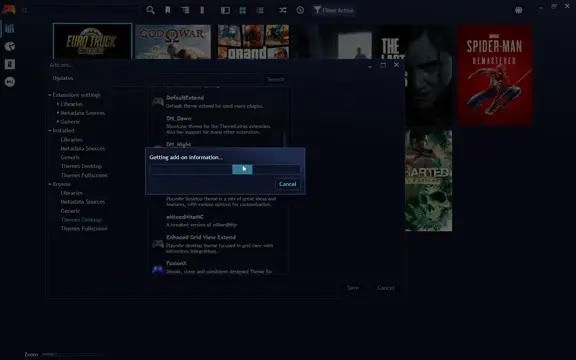Click the clock icon in top toolbar
The image size is (576, 360).
point(300,10)
